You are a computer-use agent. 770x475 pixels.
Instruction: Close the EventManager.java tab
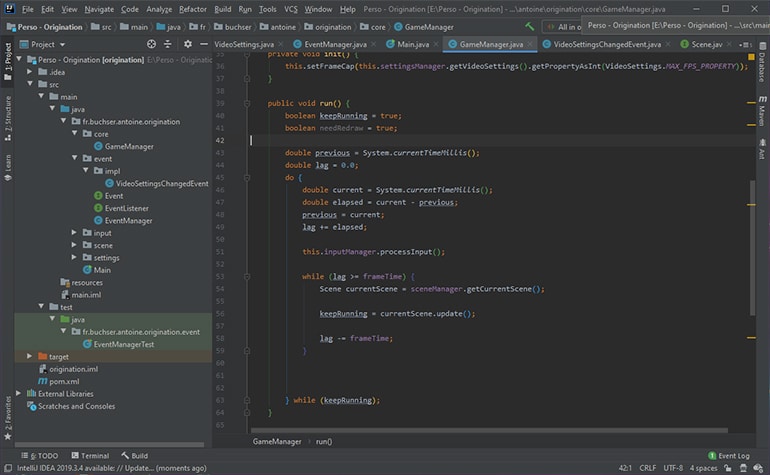(374, 44)
